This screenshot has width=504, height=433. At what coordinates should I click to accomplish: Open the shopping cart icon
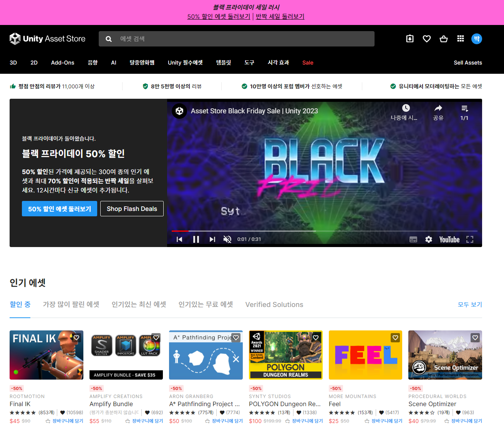point(444,39)
